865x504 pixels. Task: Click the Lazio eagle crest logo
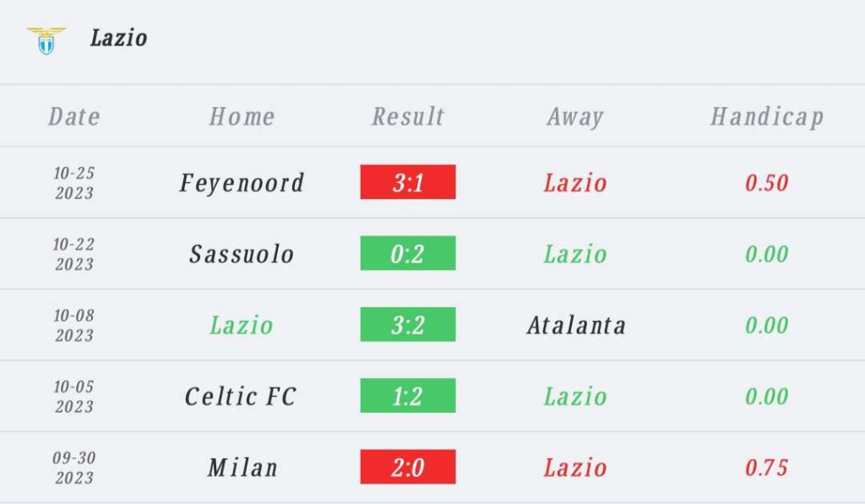[x=46, y=41]
